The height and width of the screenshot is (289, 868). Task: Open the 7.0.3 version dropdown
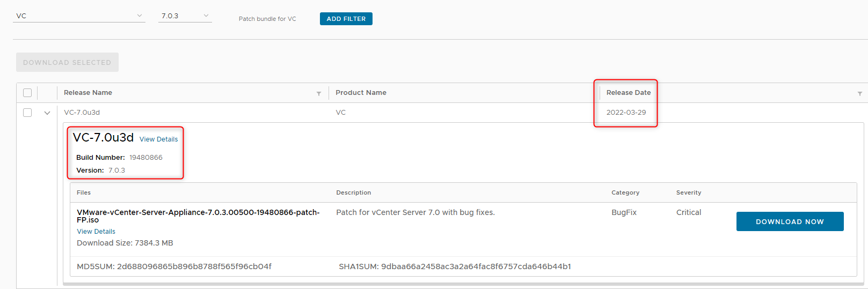pos(185,16)
